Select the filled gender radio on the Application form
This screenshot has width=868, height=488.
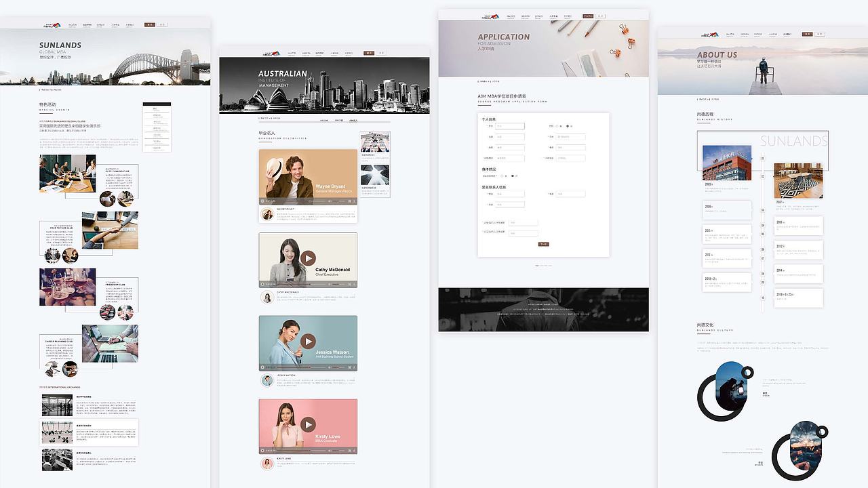(x=567, y=126)
